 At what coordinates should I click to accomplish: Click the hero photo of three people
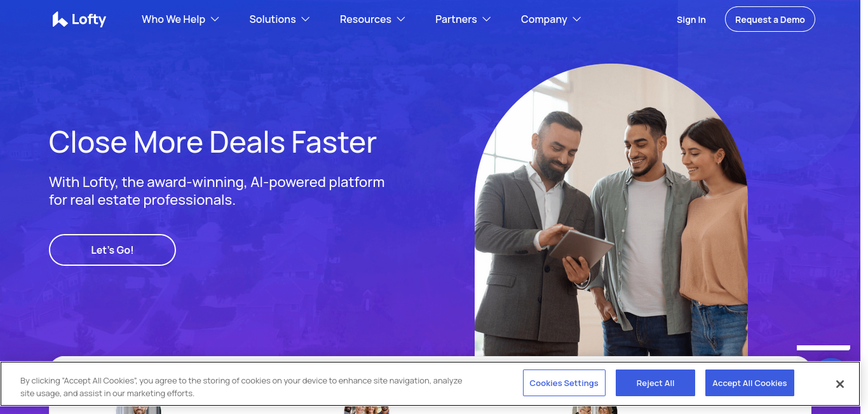click(611, 210)
